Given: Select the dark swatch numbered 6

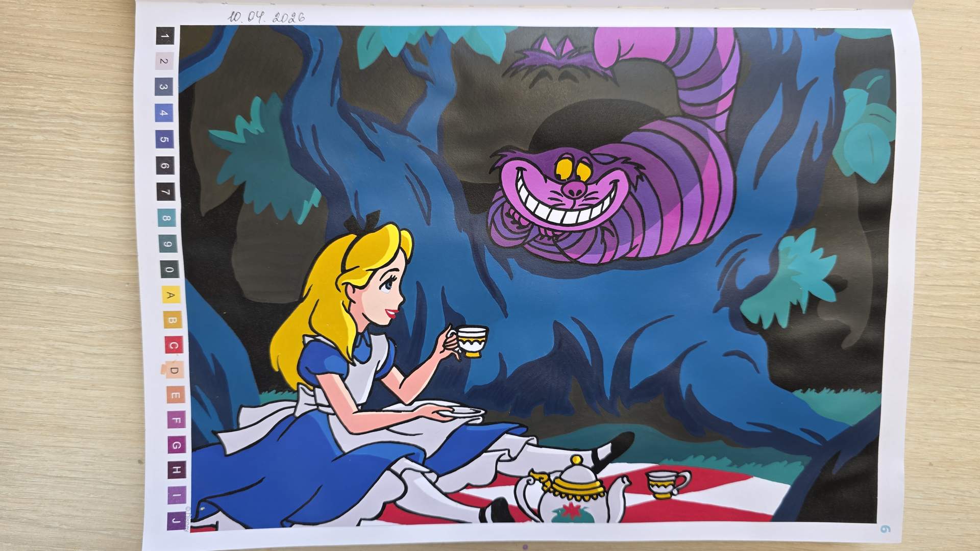Looking at the screenshot, I should tap(165, 165).
